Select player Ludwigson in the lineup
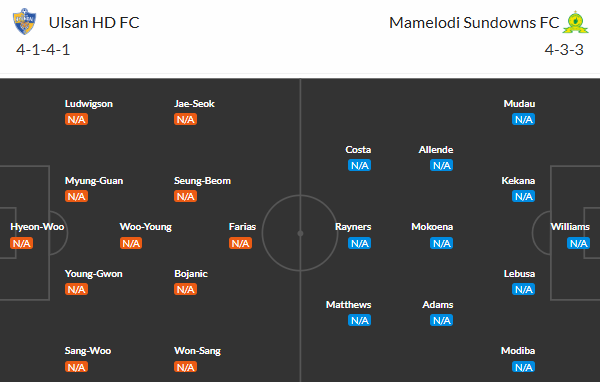 (89, 104)
